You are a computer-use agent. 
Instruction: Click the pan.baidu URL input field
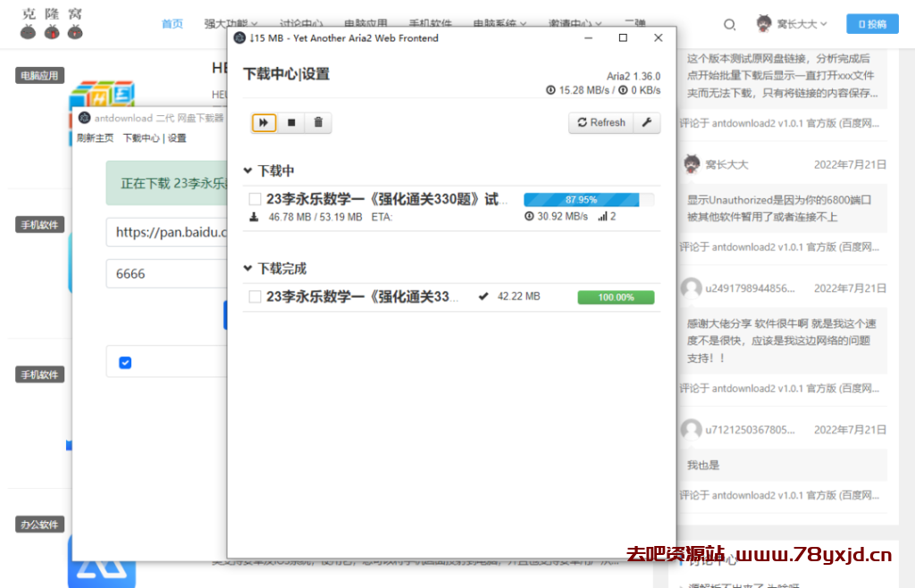point(167,232)
